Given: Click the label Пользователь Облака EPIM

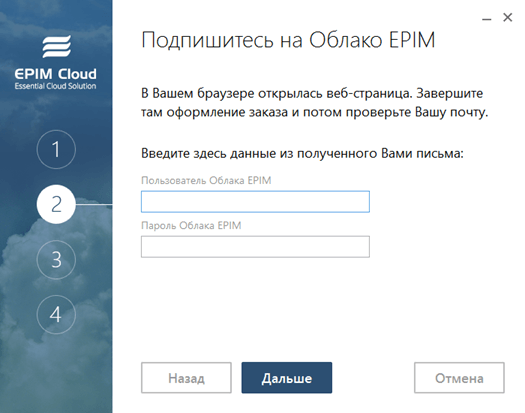Looking at the screenshot, I should 206,181.
